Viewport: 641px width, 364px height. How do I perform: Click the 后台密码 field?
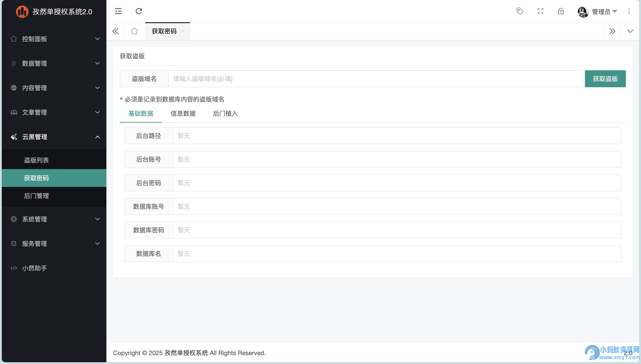[396, 183]
